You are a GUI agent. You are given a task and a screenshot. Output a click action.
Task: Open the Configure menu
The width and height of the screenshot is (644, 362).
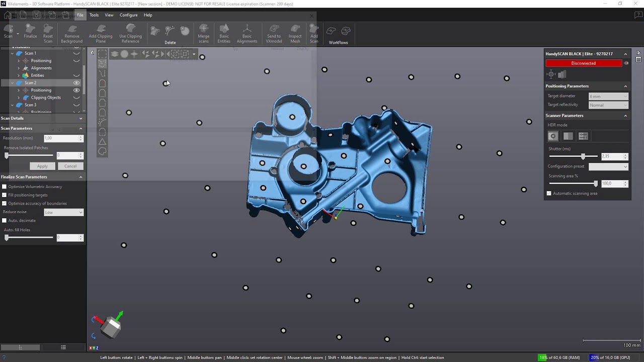pos(128,15)
